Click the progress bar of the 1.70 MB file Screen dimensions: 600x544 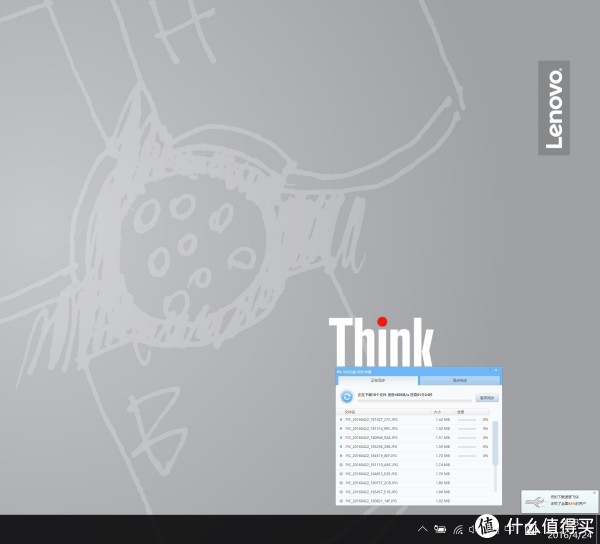click(467, 456)
